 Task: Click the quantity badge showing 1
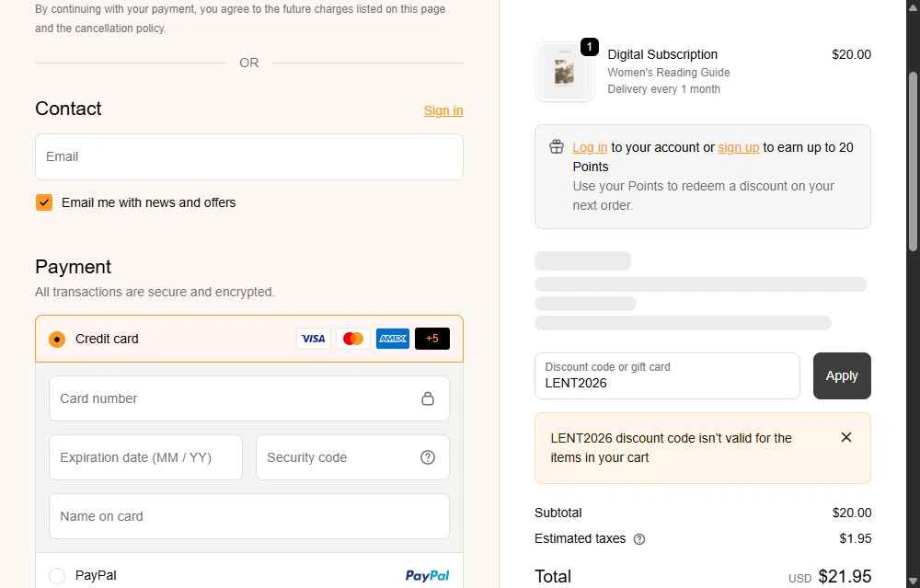[x=589, y=46]
